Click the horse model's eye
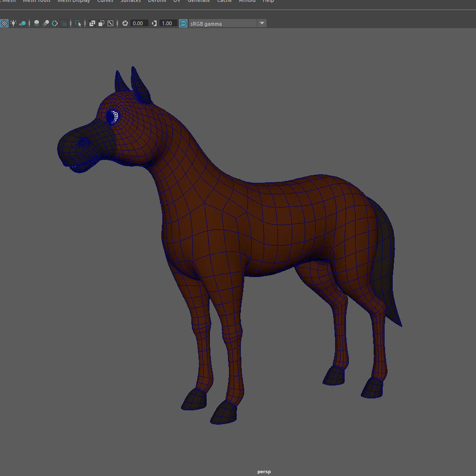Screen dimensions: 476x476 tap(113, 117)
